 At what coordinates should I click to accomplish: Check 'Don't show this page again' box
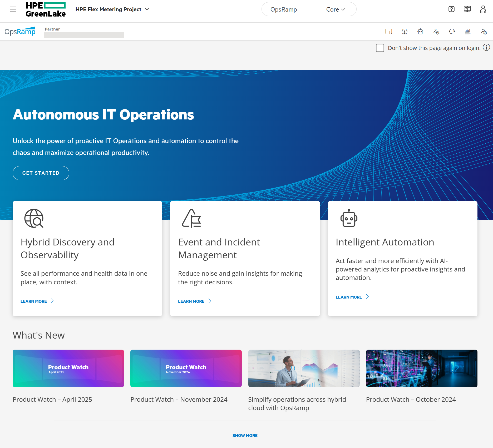(x=380, y=48)
